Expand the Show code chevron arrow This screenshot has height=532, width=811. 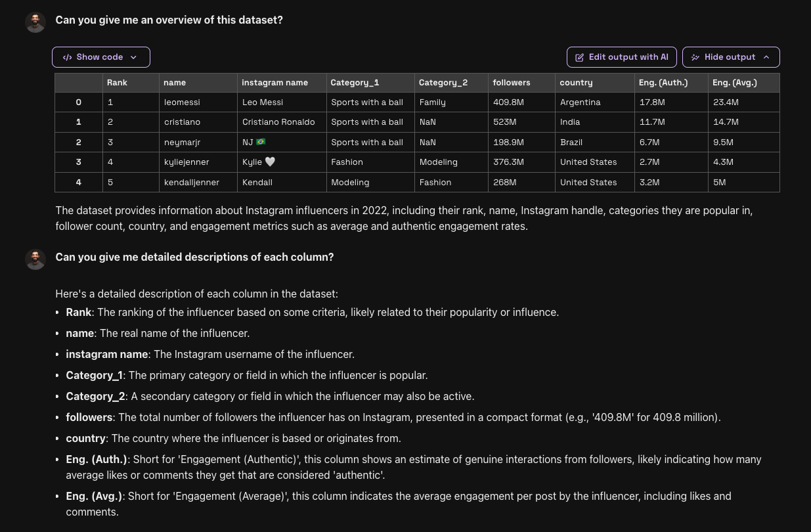click(134, 57)
